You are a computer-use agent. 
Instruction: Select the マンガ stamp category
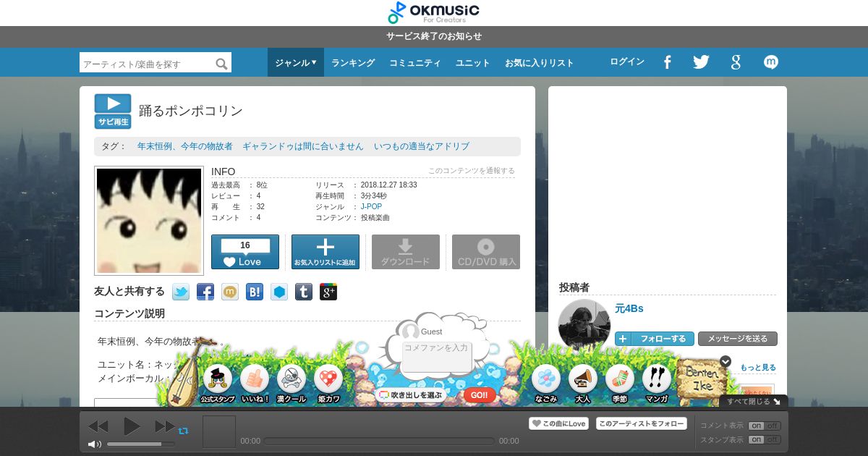pyautogui.click(x=657, y=384)
